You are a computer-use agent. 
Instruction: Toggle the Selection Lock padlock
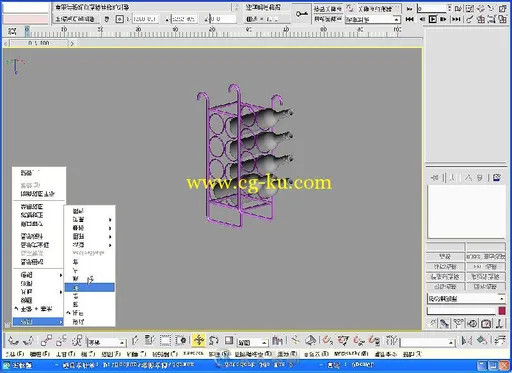pyautogui.click(x=107, y=19)
